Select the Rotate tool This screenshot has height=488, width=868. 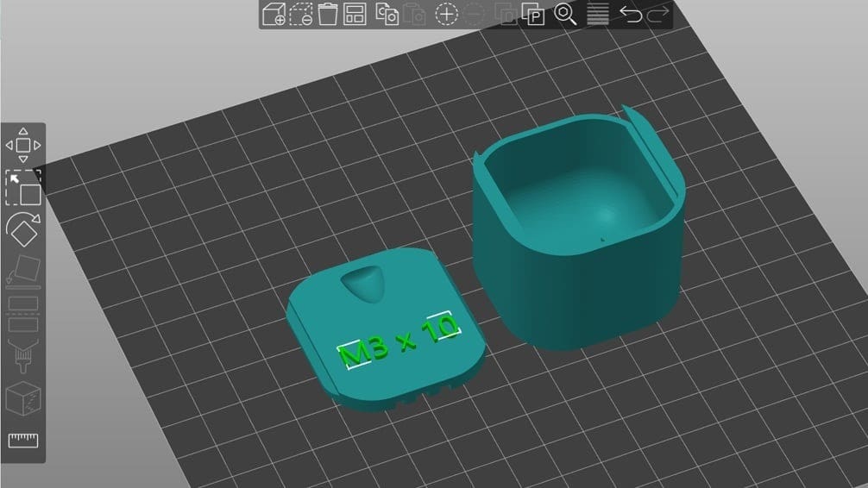[23, 229]
